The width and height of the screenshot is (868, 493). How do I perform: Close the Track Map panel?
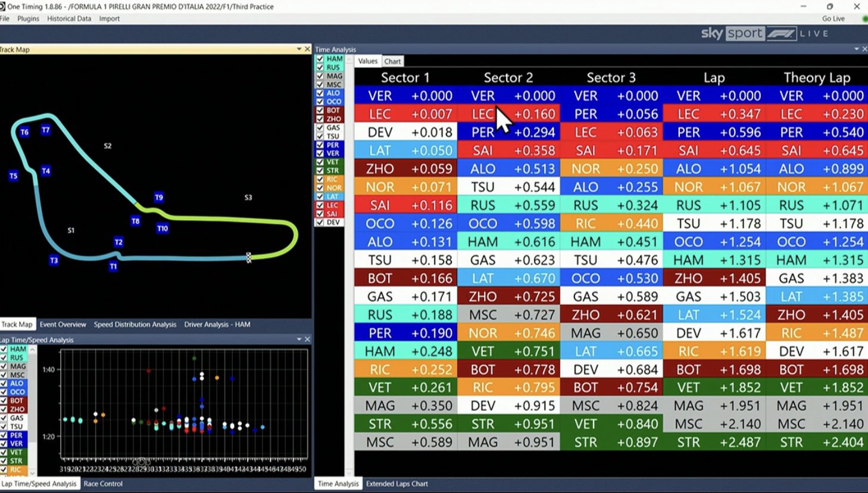click(307, 49)
